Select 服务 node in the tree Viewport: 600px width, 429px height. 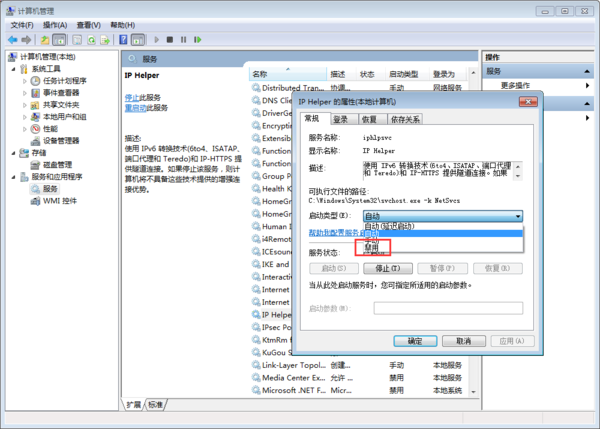click(50, 189)
